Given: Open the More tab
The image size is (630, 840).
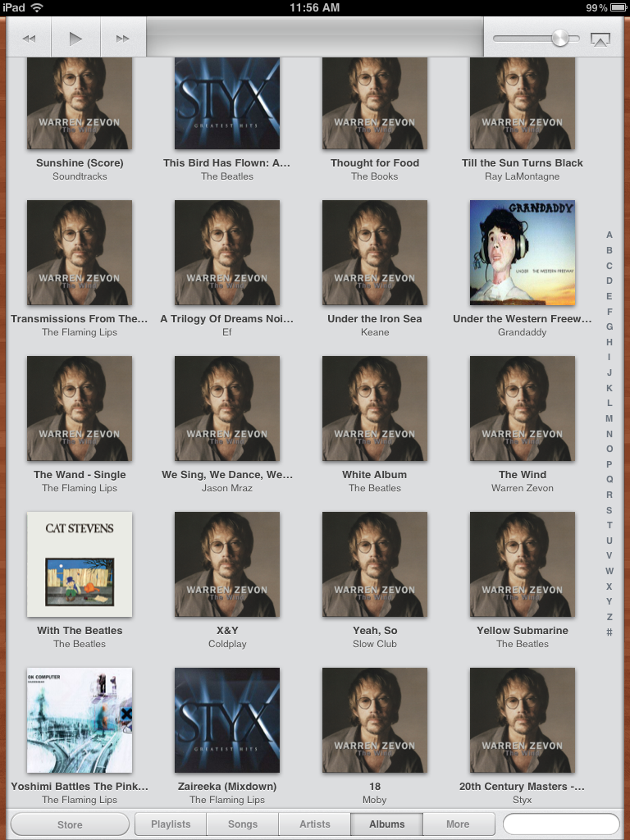Looking at the screenshot, I should coord(458,824).
